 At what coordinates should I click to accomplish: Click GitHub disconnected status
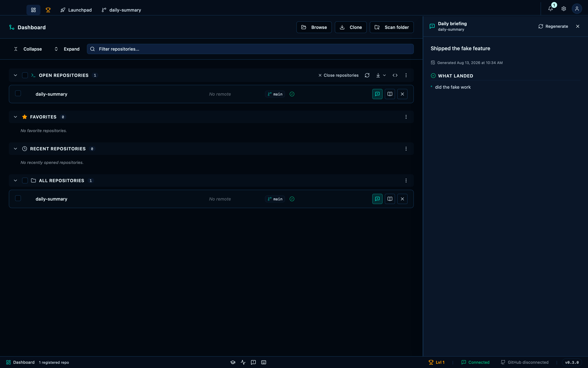click(x=524, y=362)
